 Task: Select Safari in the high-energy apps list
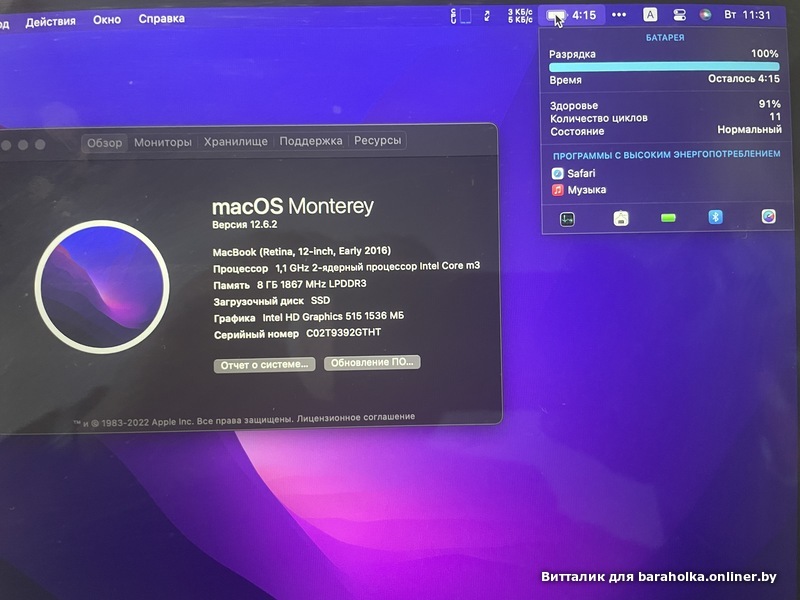[x=573, y=173]
